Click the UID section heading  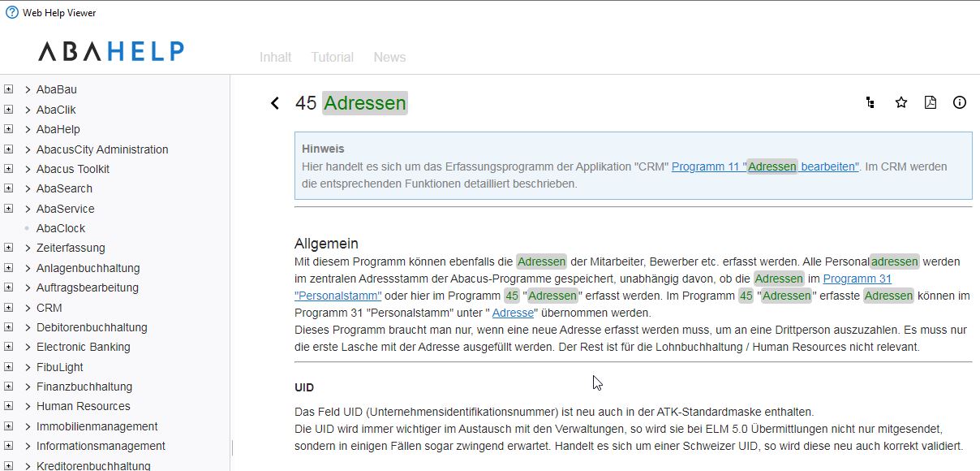coord(304,387)
